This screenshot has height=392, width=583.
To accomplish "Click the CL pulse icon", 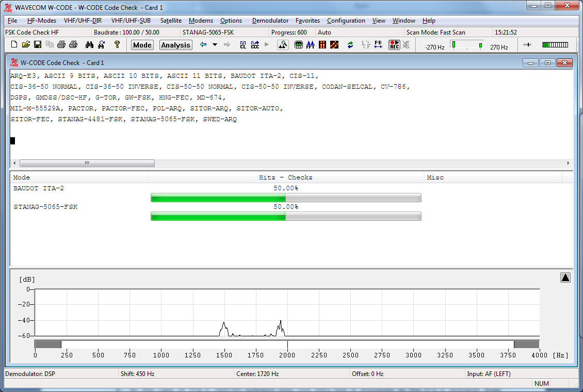I will 243,44.
